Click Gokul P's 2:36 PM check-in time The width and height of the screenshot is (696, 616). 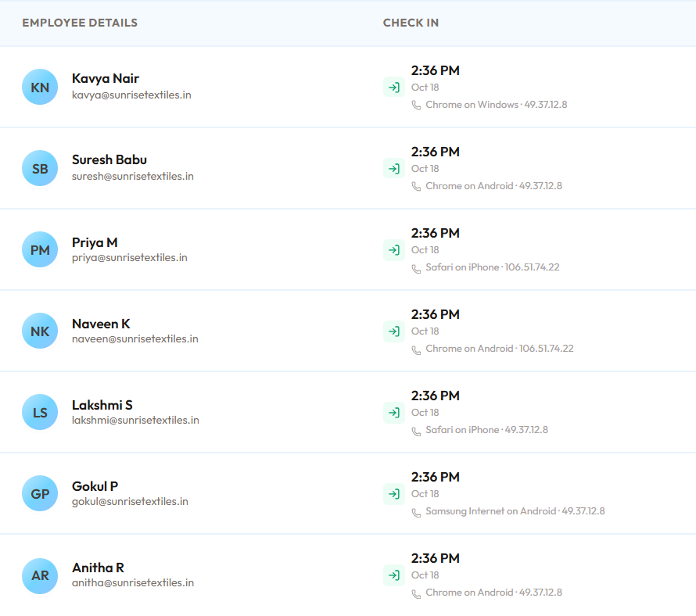(435, 477)
